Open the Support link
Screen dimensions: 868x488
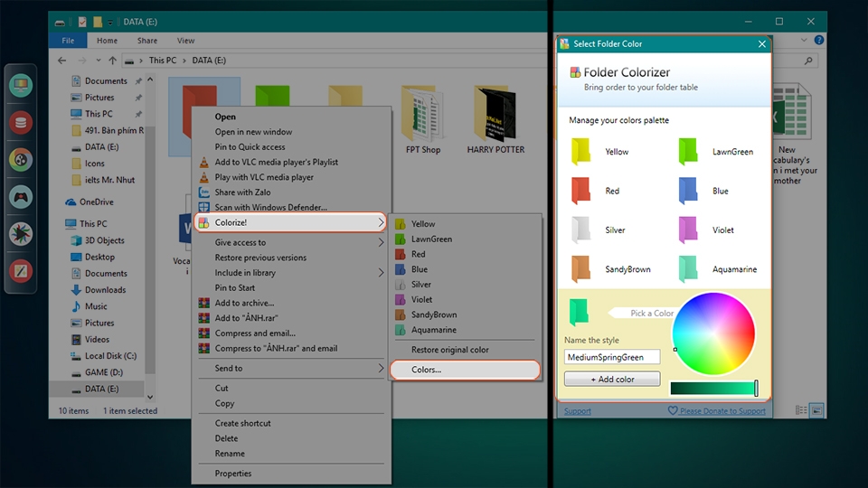pos(578,410)
